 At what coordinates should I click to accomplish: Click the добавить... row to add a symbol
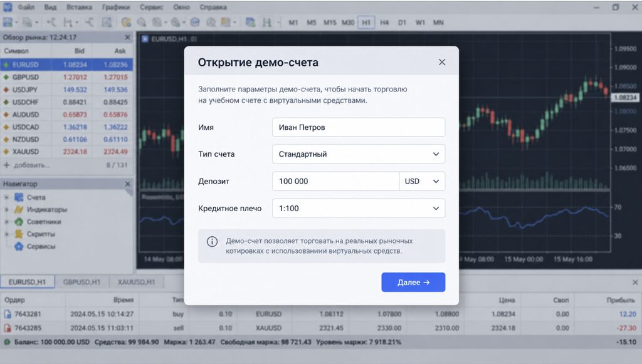coord(66,165)
